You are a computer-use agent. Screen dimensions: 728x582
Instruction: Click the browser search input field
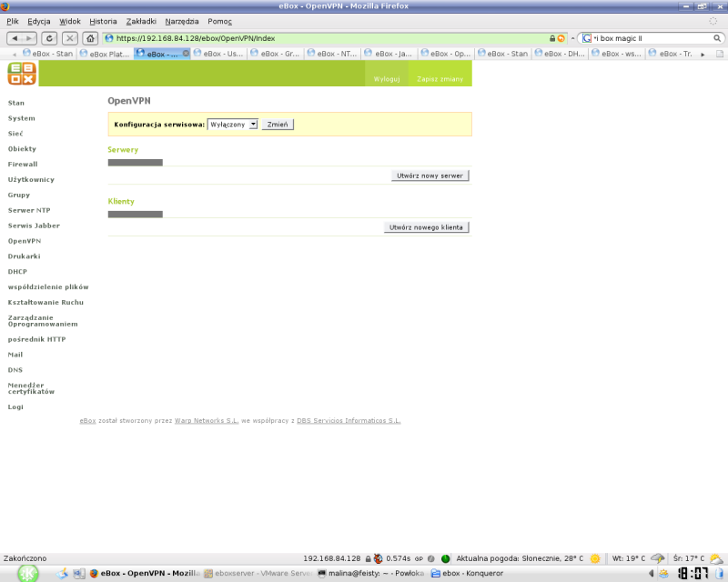click(x=652, y=38)
